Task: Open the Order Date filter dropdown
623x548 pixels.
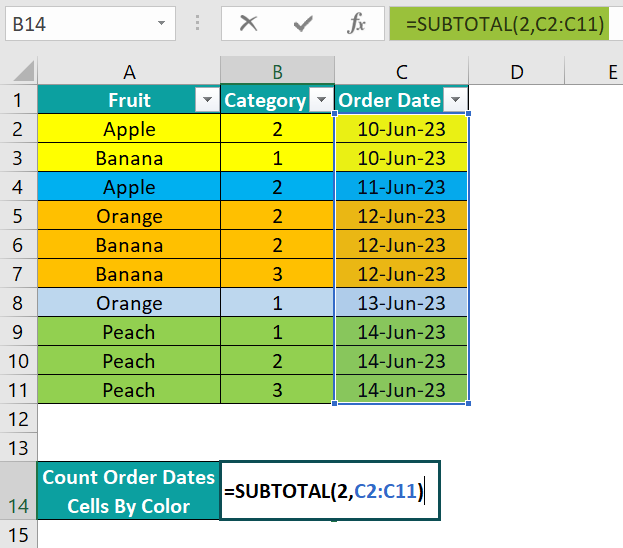Action: [455, 99]
